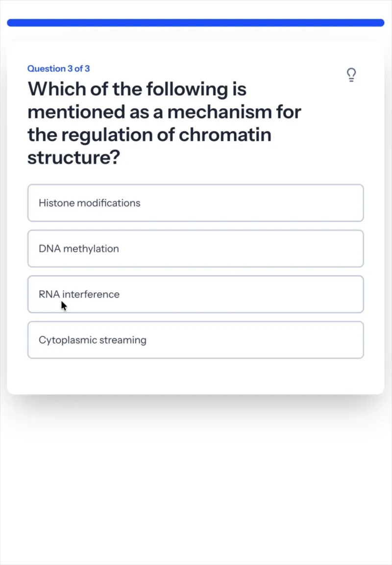392x565 pixels.
Task: Select the Histone modifications answer
Action: pos(196,203)
